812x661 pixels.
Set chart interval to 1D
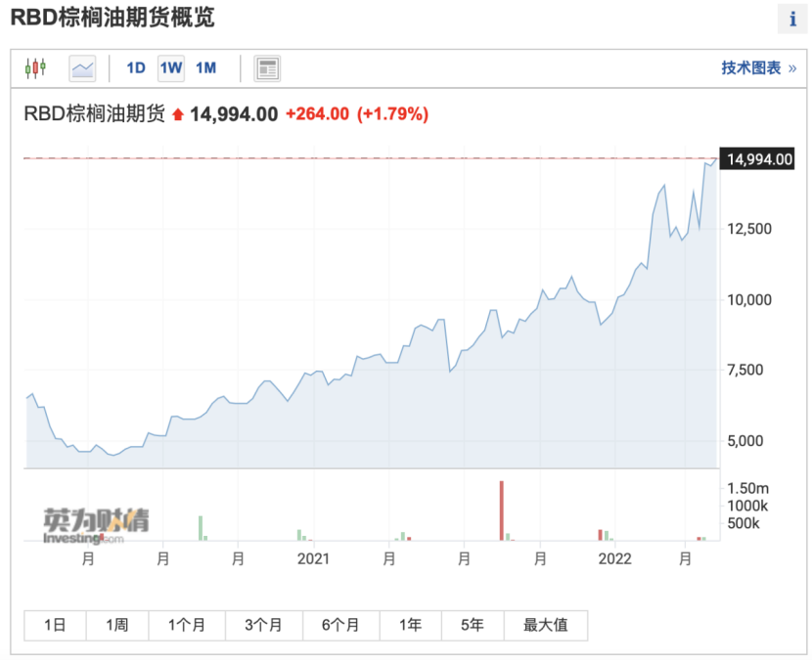point(136,68)
